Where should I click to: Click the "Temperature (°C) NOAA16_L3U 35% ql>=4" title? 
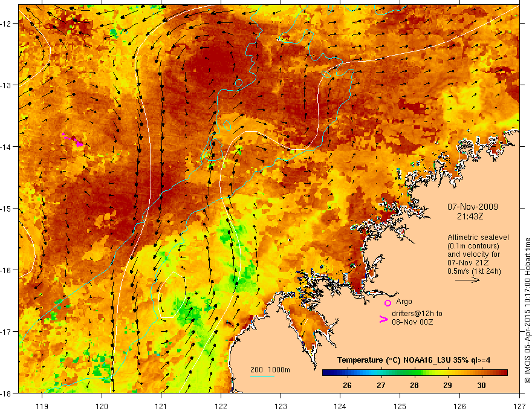click(x=414, y=360)
